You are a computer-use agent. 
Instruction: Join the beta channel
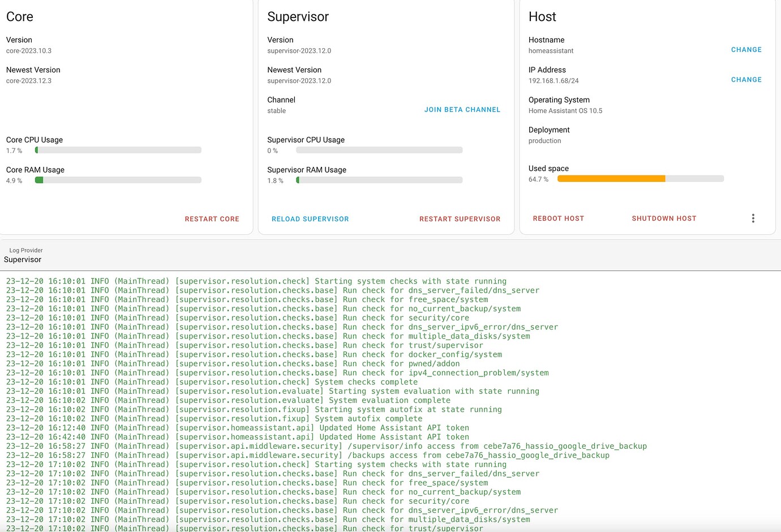coord(462,109)
